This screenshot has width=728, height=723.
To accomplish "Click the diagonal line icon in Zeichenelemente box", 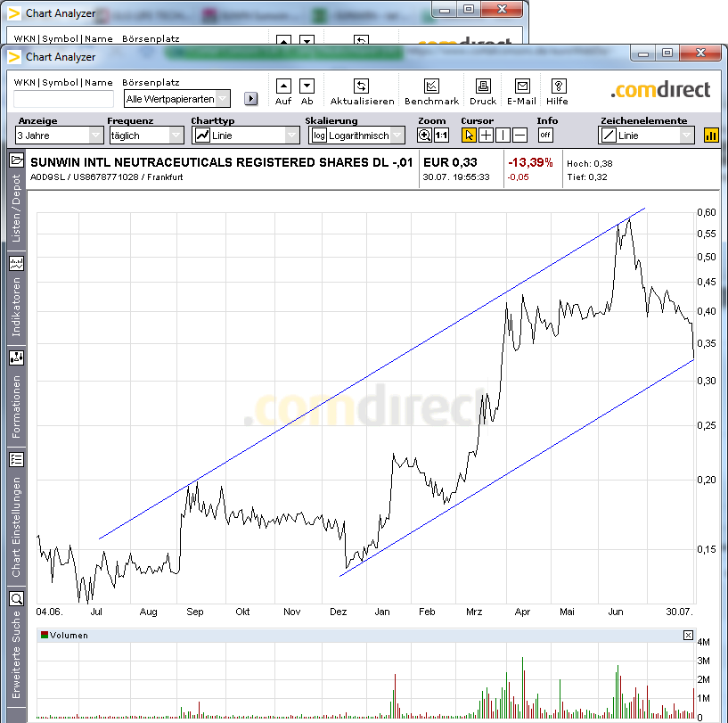I will (x=609, y=136).
